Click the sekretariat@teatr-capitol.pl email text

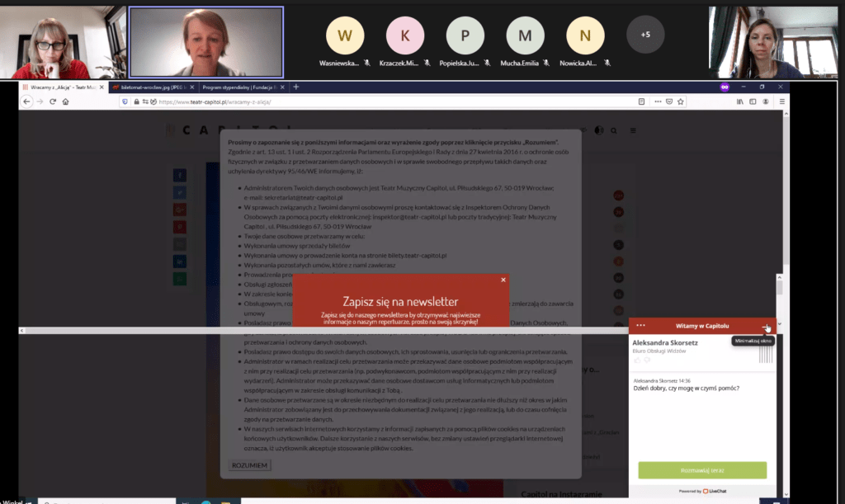coord(304,198)
